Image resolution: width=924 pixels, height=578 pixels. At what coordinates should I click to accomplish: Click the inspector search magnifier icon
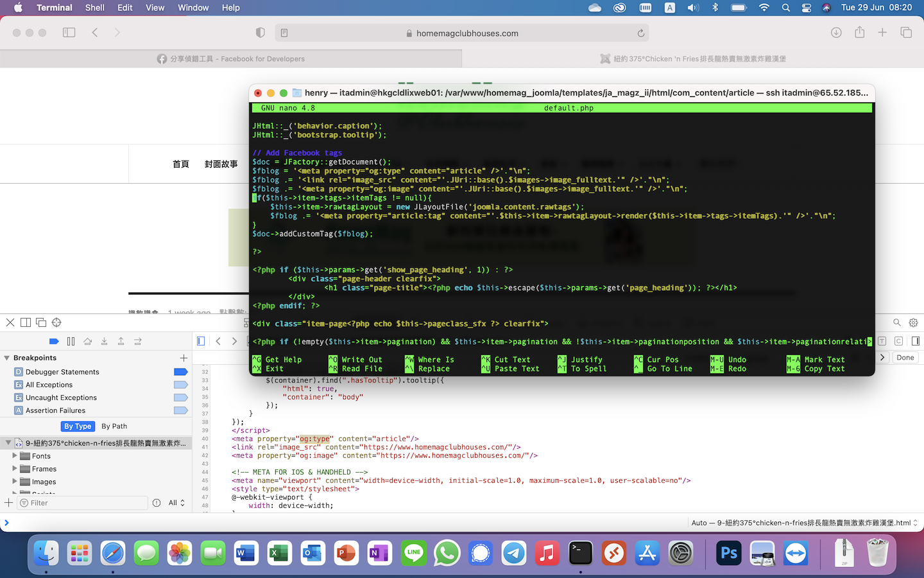coord(897,322)
